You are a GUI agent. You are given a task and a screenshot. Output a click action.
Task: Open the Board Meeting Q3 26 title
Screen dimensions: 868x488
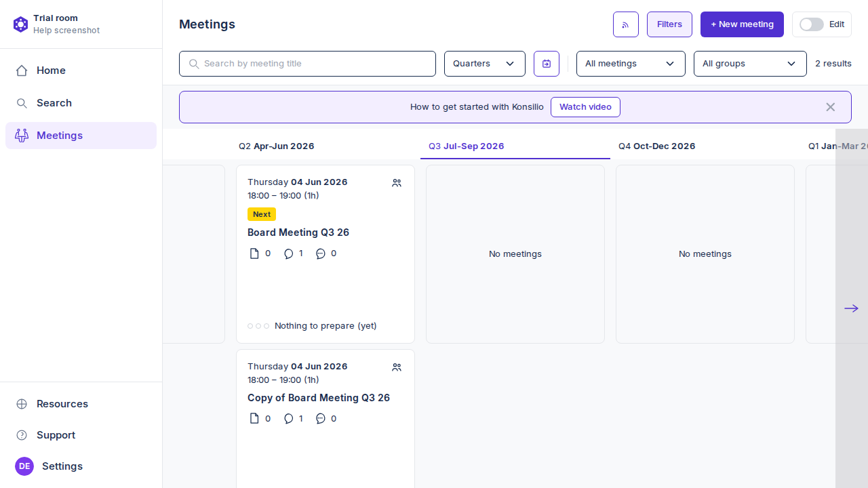[298, 232]
